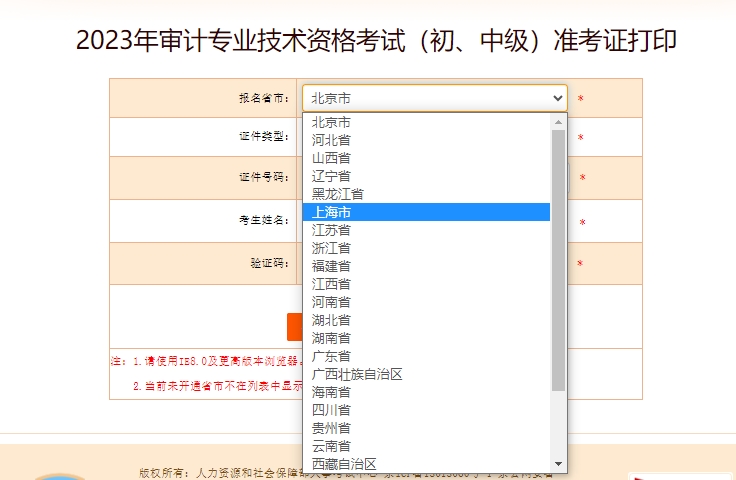Viewport: 736px width, 480px height.
Task: Select 江苏省 in the list
Action: (426, 230)
